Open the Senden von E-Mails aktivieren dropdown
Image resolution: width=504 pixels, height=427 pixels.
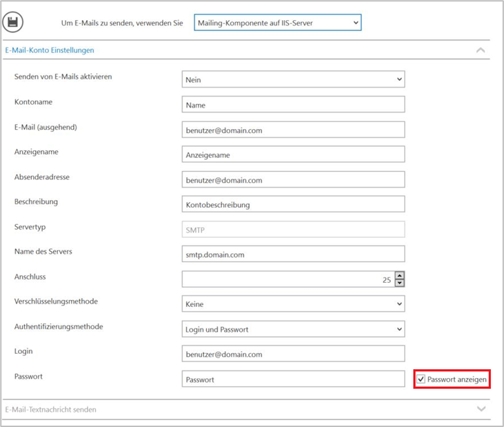click(293, 79)
